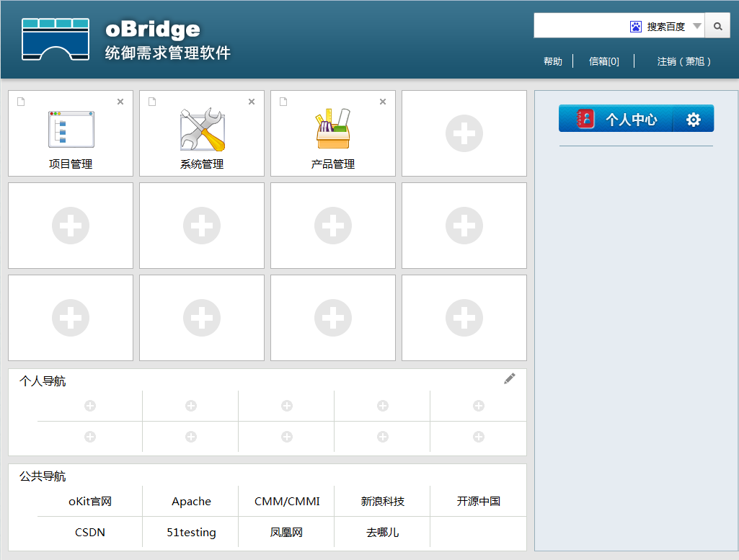This screenshot has height=560, width=739.
Task: Add a shortcut in the bottom row, last tile
Action: click(464, 318)
